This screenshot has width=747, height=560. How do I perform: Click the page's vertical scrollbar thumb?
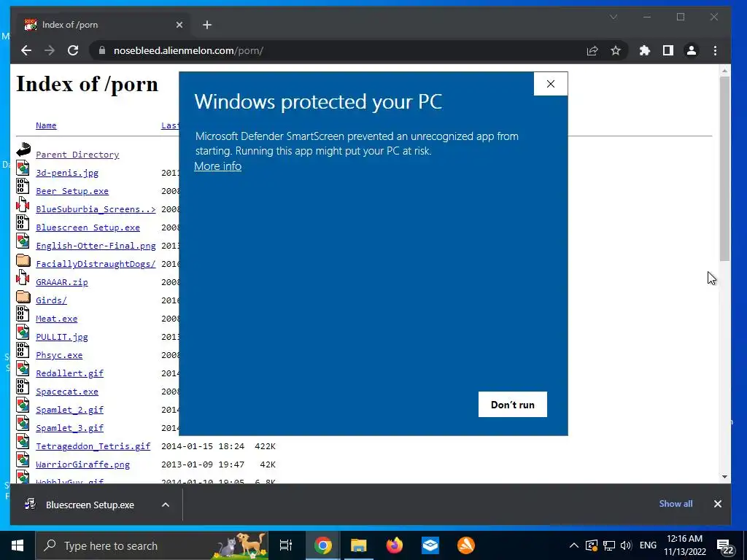724,168
